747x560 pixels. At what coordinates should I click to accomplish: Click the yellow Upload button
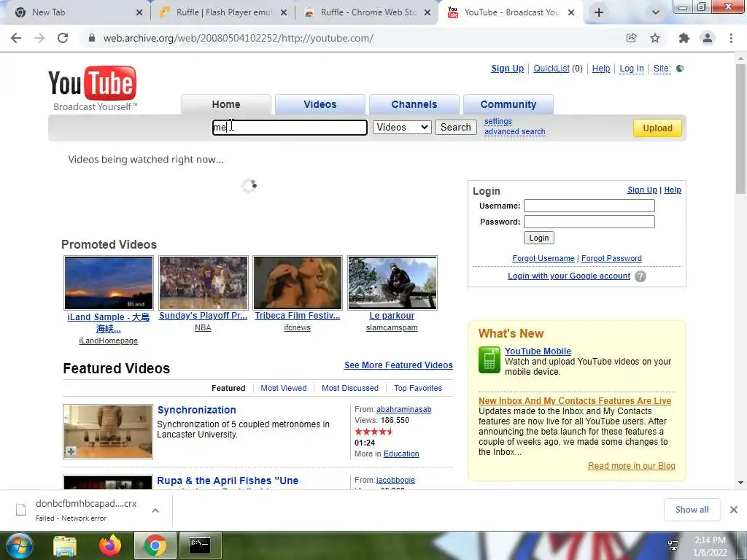click(657, 128)
